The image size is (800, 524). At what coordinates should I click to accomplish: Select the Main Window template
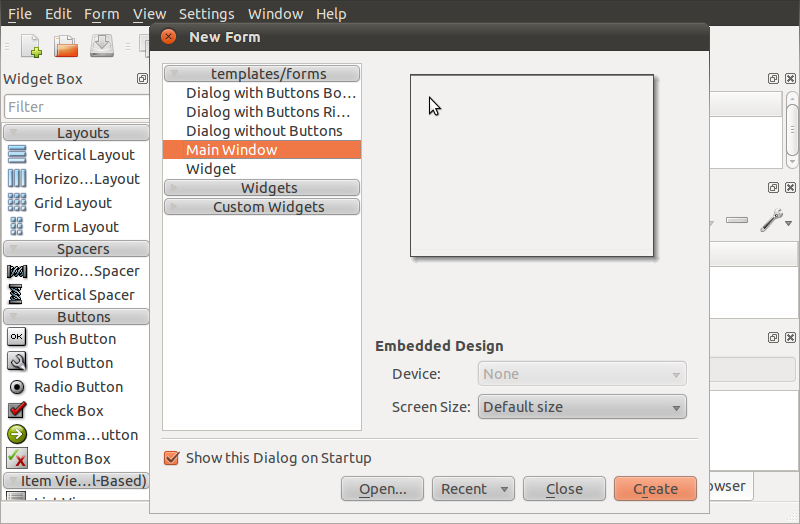click(x=262, y=149)
